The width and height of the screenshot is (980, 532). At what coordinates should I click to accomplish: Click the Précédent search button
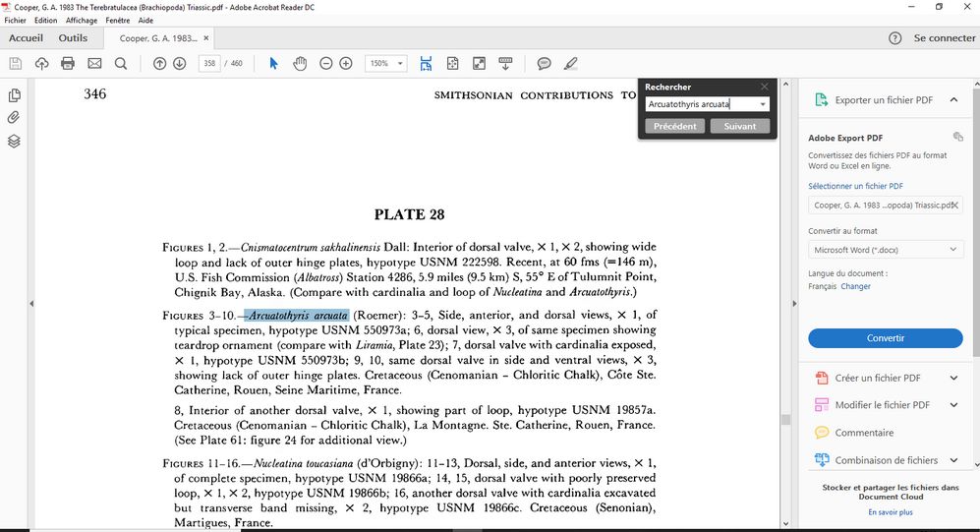tap(675, 126)
